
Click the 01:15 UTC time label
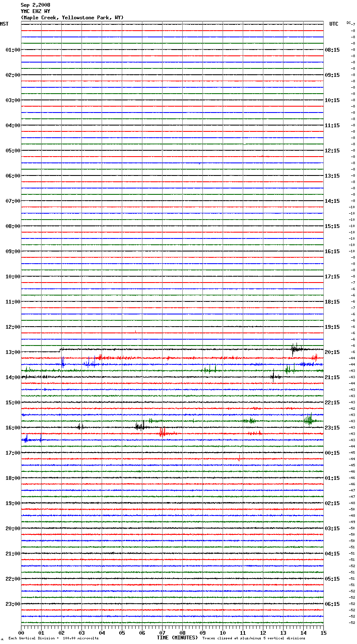tap(332, 478)
